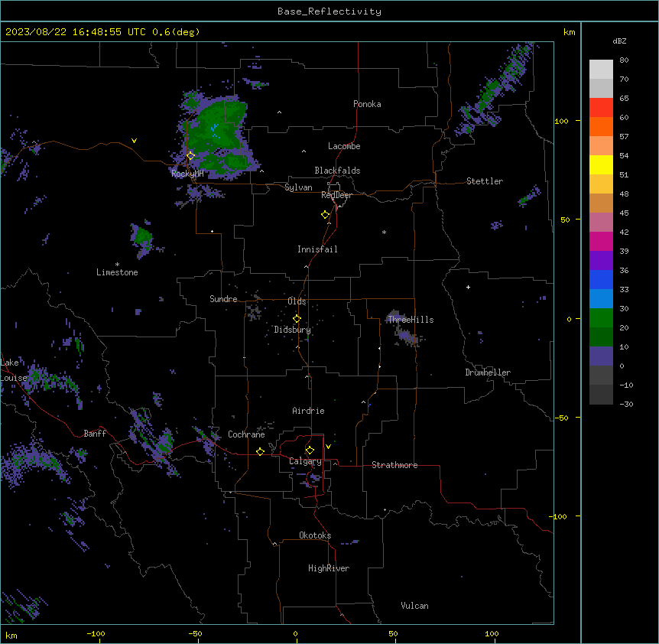Click the Olds label
Screen dimensions: 659x644
(297, 301)
